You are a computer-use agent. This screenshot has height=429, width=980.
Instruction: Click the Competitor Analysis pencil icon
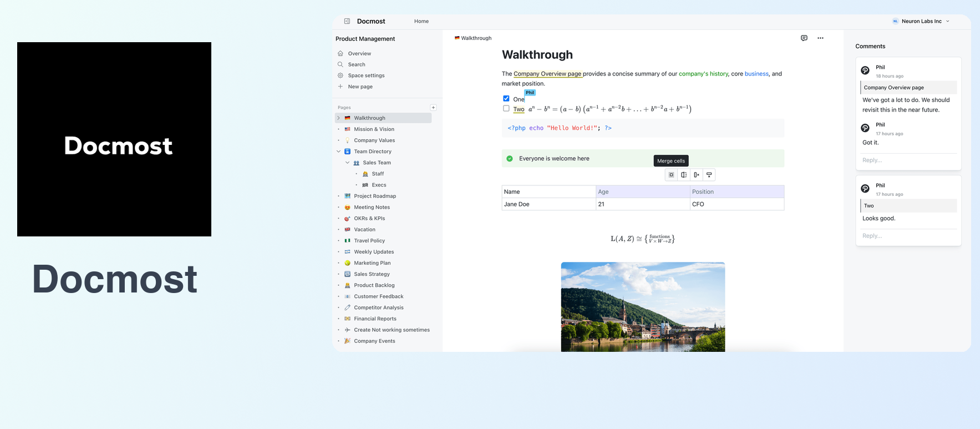point(348,307)
